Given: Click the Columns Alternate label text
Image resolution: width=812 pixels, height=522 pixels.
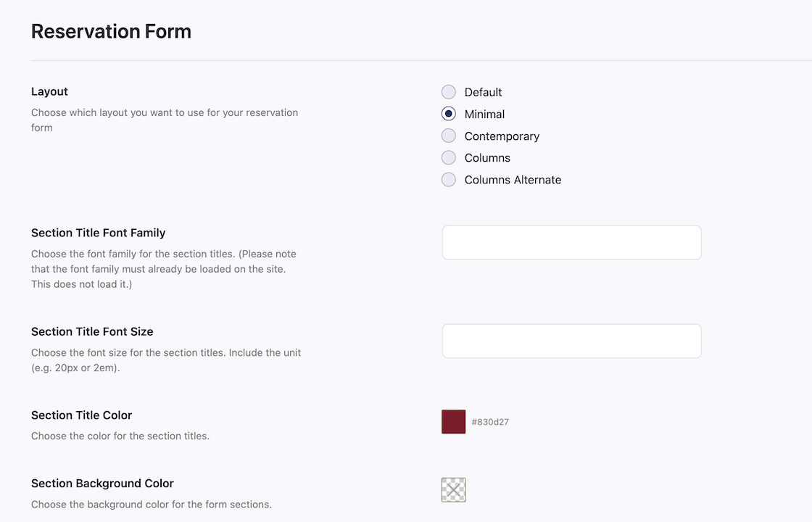Looking at the screenshot, I should point(513,180).
